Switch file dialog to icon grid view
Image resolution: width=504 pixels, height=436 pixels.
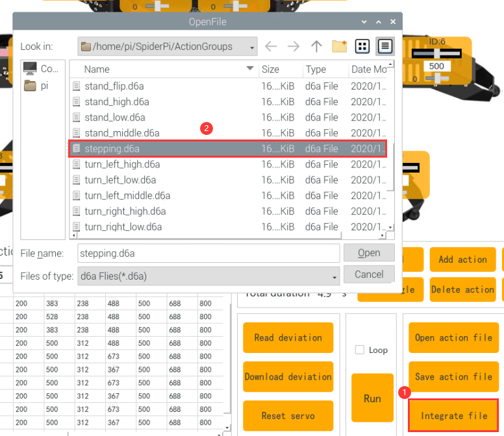[362, 46]
